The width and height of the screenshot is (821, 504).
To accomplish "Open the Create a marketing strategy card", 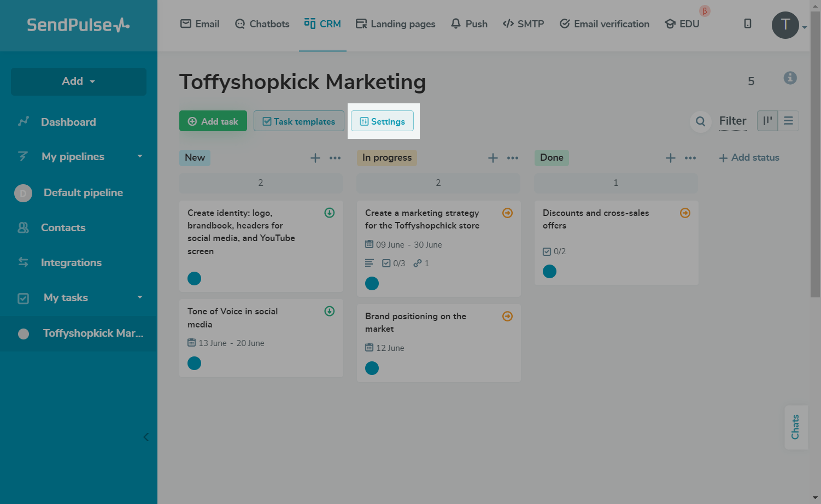I will (x=439, y=249).
